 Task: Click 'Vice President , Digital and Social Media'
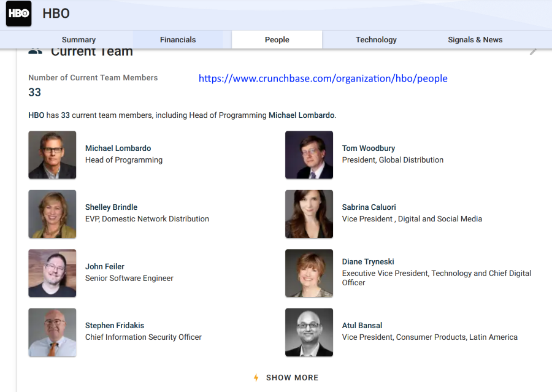tap(412, 219)
